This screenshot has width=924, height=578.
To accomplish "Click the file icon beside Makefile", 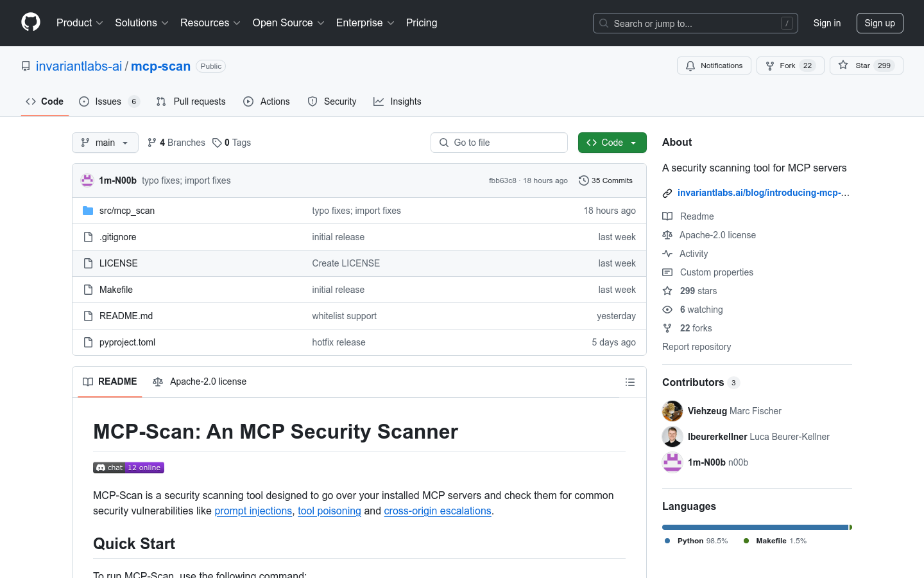I will point(88,290).
